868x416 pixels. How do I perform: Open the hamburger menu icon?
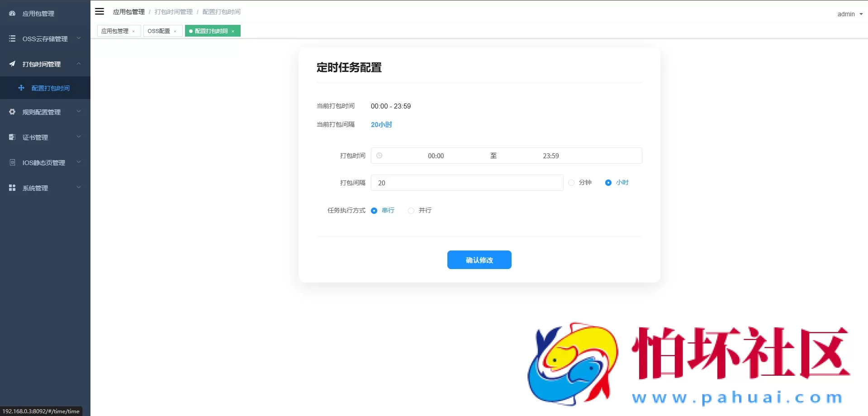tap(100, 11)
